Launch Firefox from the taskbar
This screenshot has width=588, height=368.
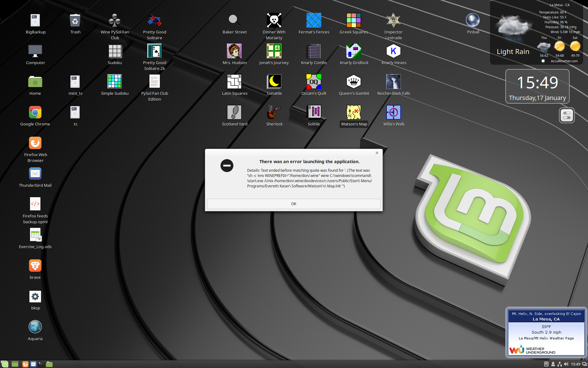[25, 364]
